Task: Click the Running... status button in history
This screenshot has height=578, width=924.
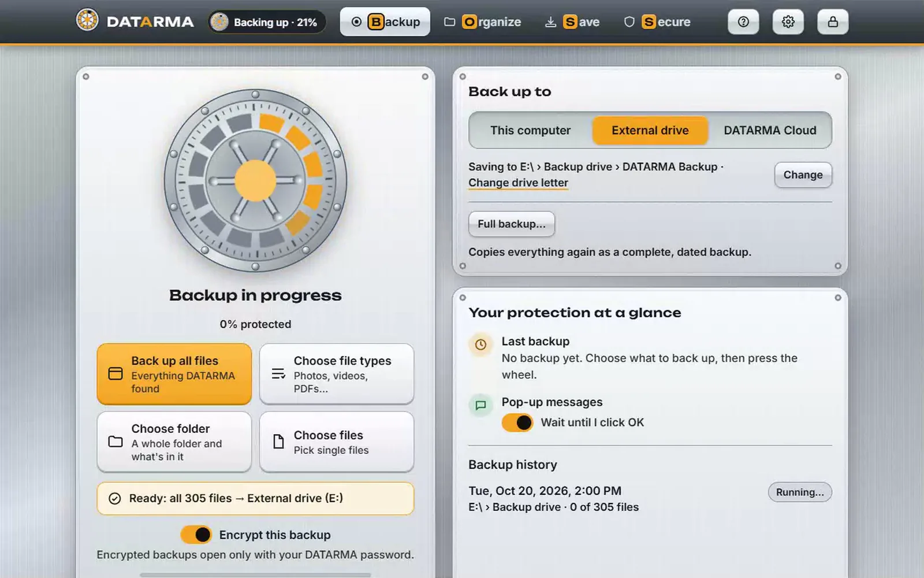Action: (x=800, y=492)
